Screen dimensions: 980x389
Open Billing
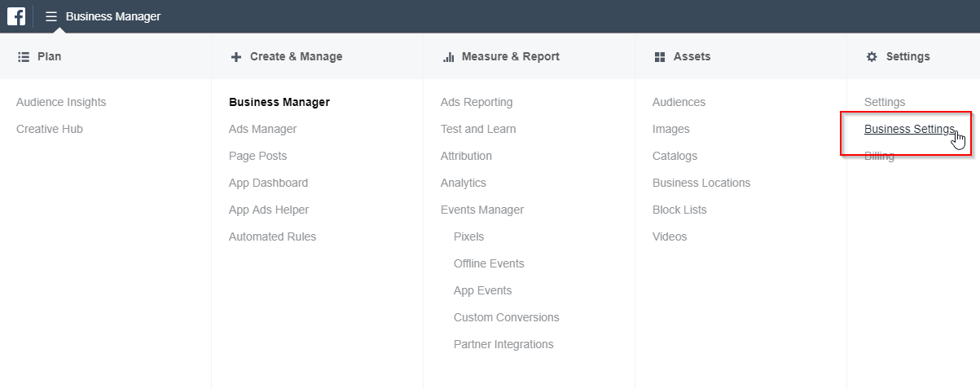[879, 156]
